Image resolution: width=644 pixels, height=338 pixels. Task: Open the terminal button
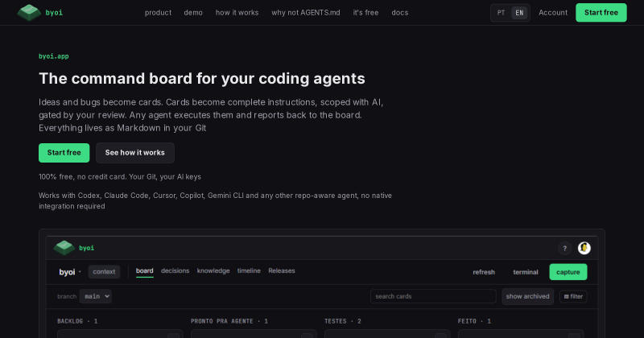[x=526, y=272]
